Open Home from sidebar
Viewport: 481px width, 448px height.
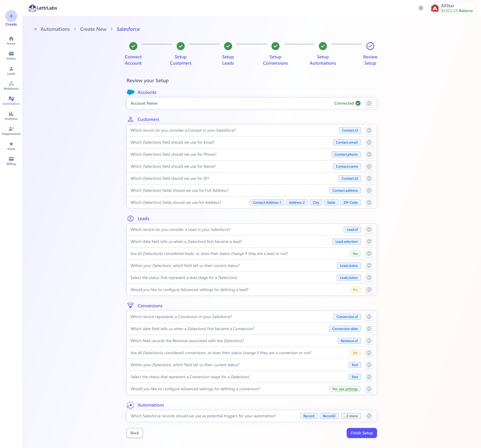(11, 41)
